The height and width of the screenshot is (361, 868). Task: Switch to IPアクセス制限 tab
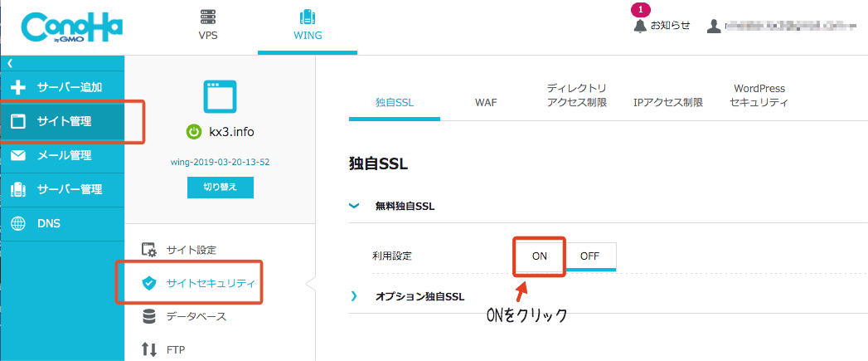pyautogui.click(x=668, y=103)
